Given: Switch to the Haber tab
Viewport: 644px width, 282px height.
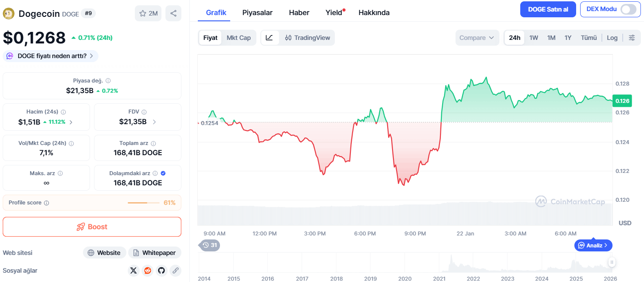Looking at the screenshot, I should (x=299, y=12).
